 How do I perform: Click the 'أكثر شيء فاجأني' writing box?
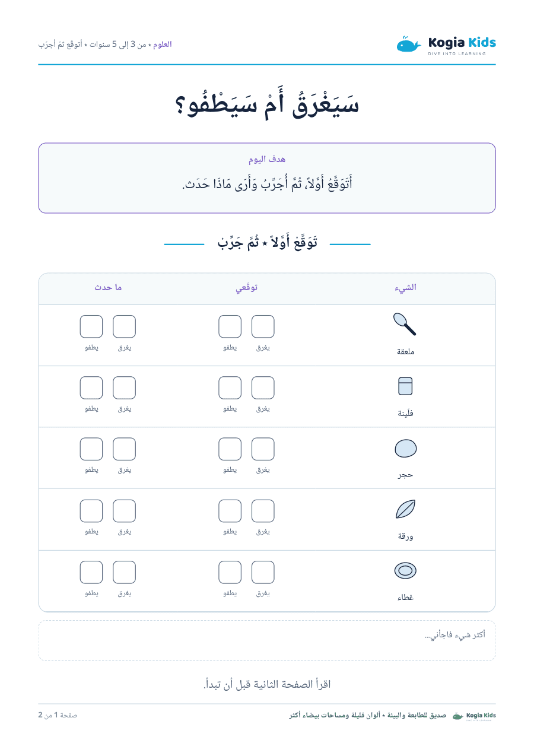click(x=267, y=641)
